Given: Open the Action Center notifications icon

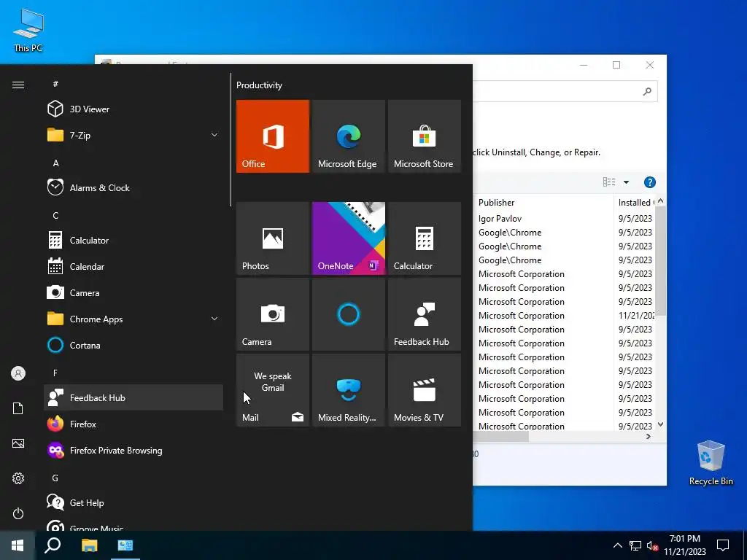Looking at the screenshot, I should [x=723, y=545].
